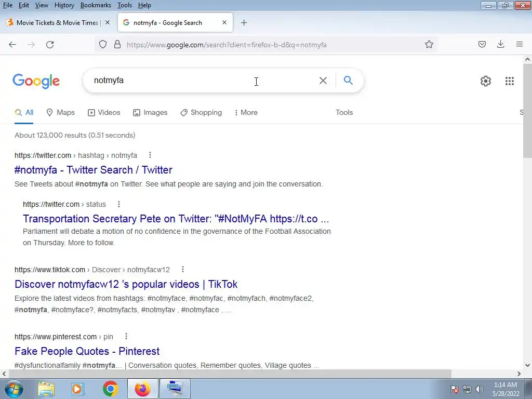Open options for twitter.com hashtag result

[150, 155]
